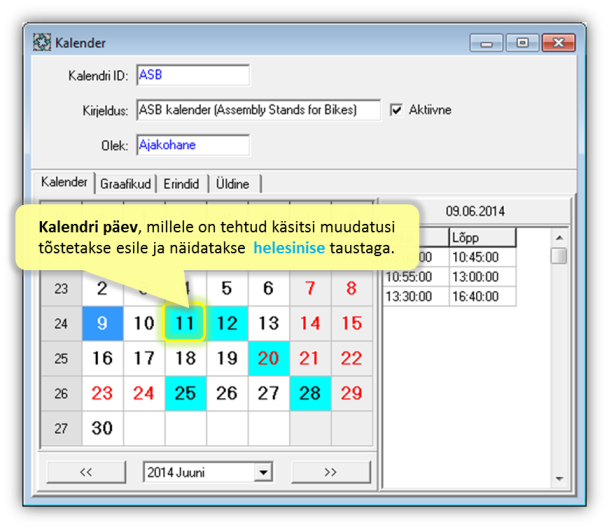Click the Olek status field

tap(193, 145)
